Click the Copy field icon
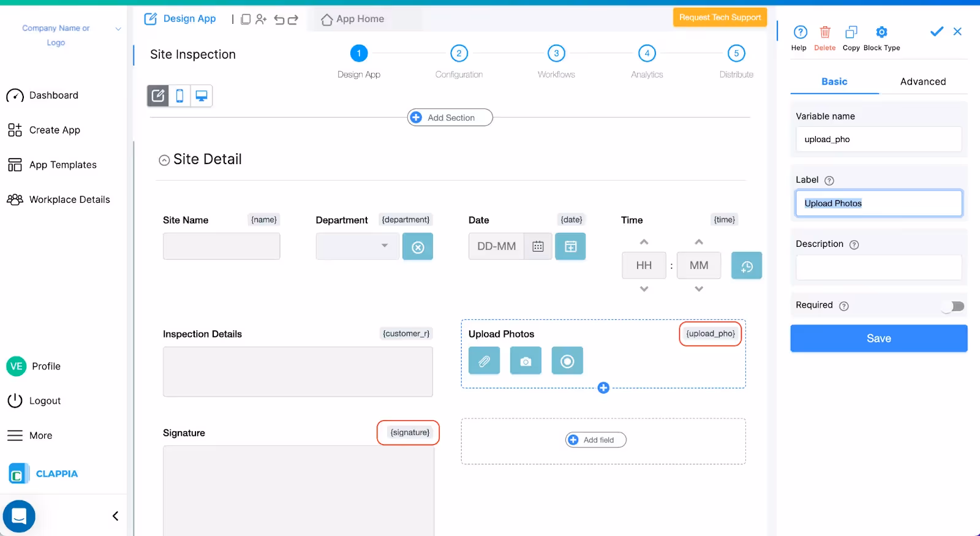 (x=851, y=32)
